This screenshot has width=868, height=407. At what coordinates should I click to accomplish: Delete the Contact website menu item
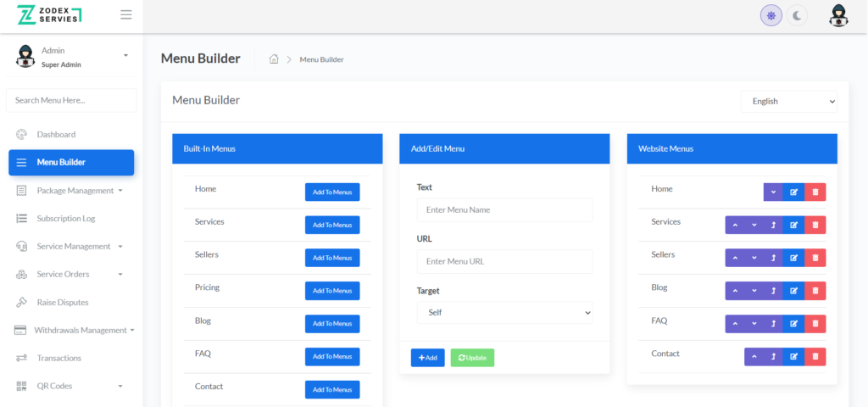click(x=815, y=357)
